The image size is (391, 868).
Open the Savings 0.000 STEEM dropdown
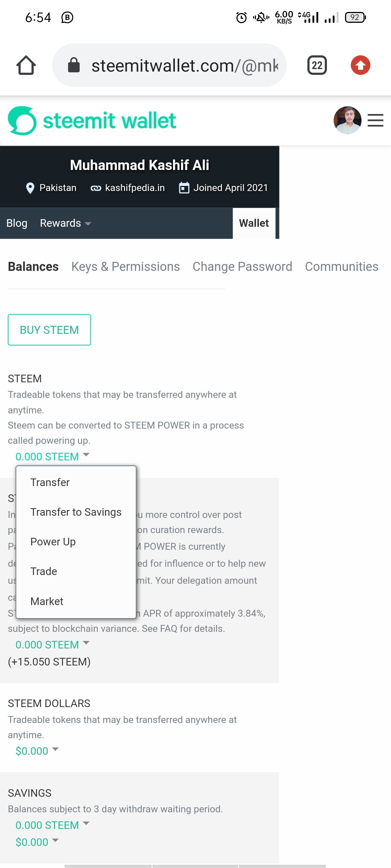click(52, 825)
